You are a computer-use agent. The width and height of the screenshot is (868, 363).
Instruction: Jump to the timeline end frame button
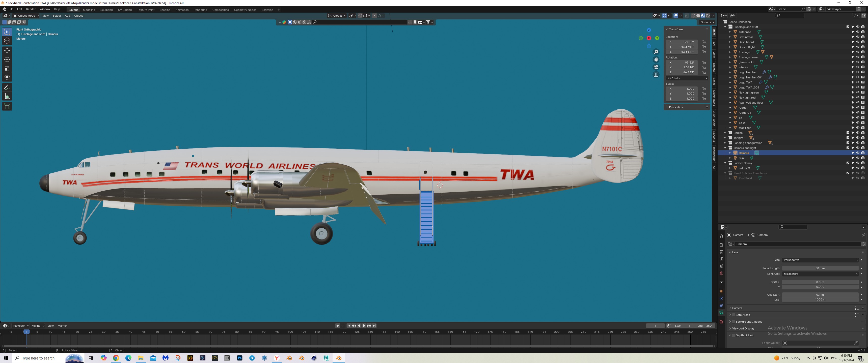pos(374,326)
